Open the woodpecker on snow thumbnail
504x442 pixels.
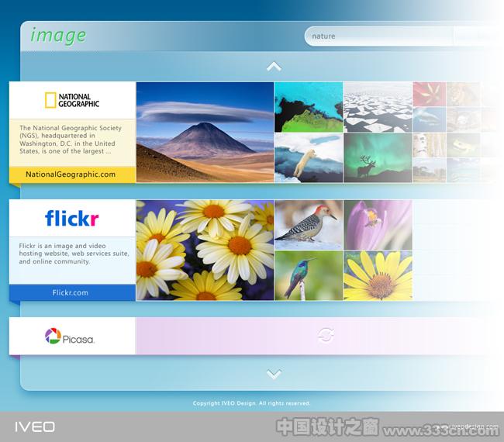point(309,225)
